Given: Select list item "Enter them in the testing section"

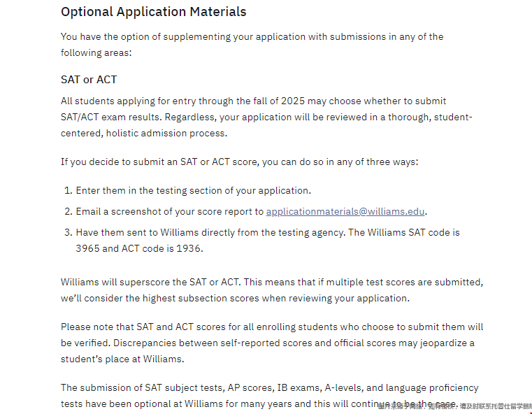Looking at the screenshot, I should 193,190.
